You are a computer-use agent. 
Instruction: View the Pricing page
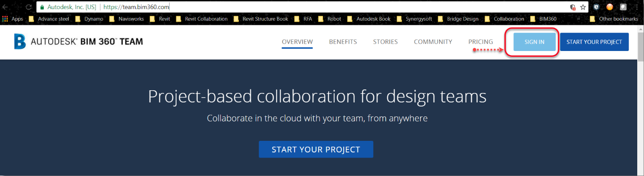click(481, 42)
